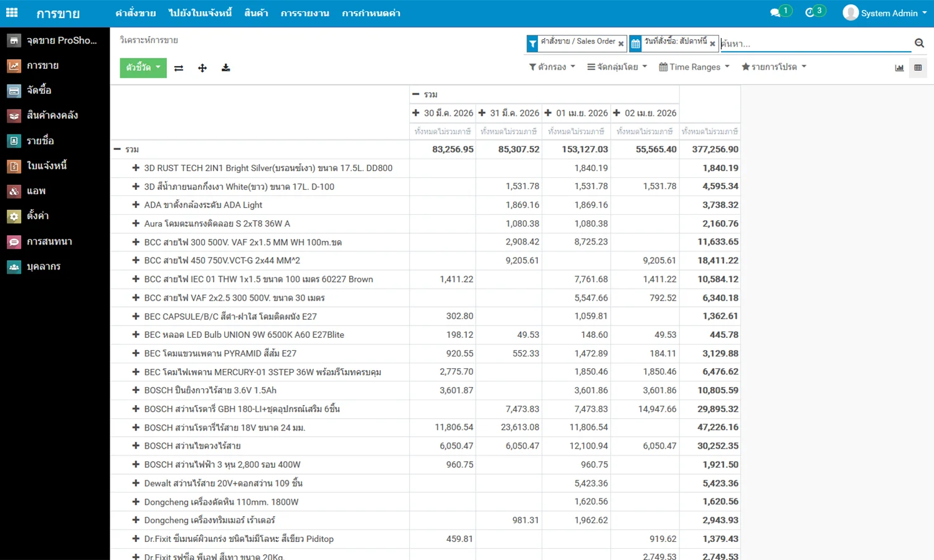The image size is (934, 560).
Task: Open the Time Ranges dropdown
Action: point(694,67)
